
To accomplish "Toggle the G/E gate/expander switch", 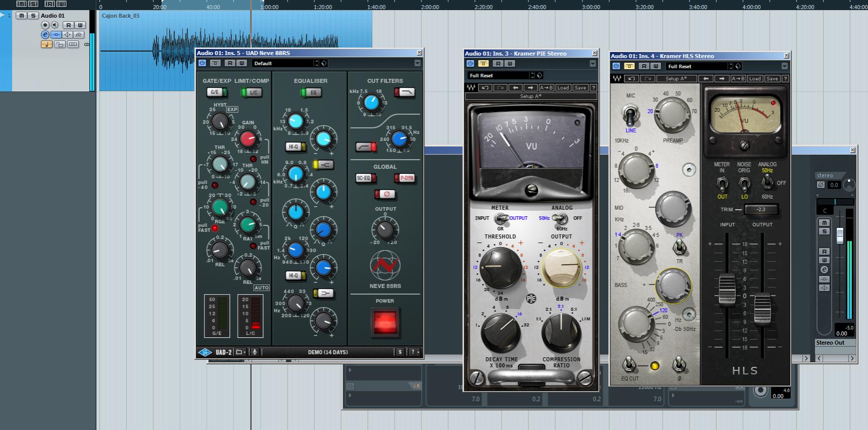I will click(x=217, y=92).
